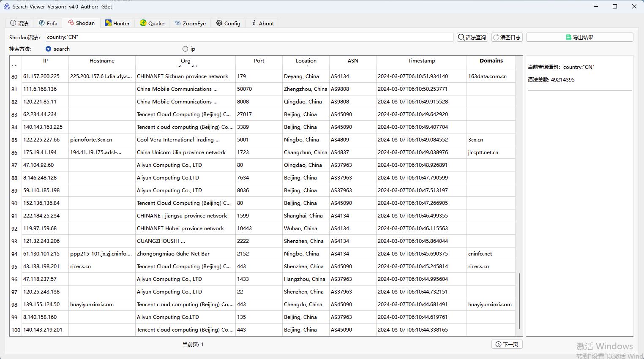Switch to the Fofa tab

pos(48,23)
